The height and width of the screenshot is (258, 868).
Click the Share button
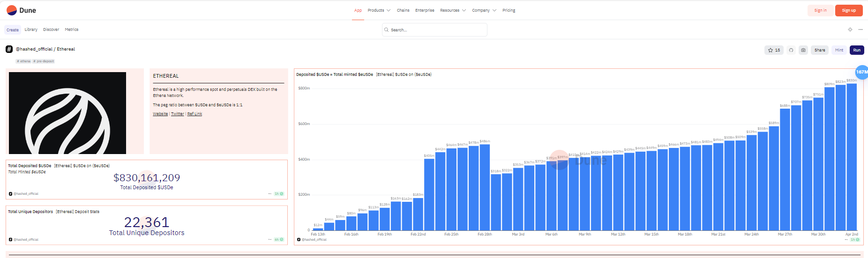click(820, 50)
